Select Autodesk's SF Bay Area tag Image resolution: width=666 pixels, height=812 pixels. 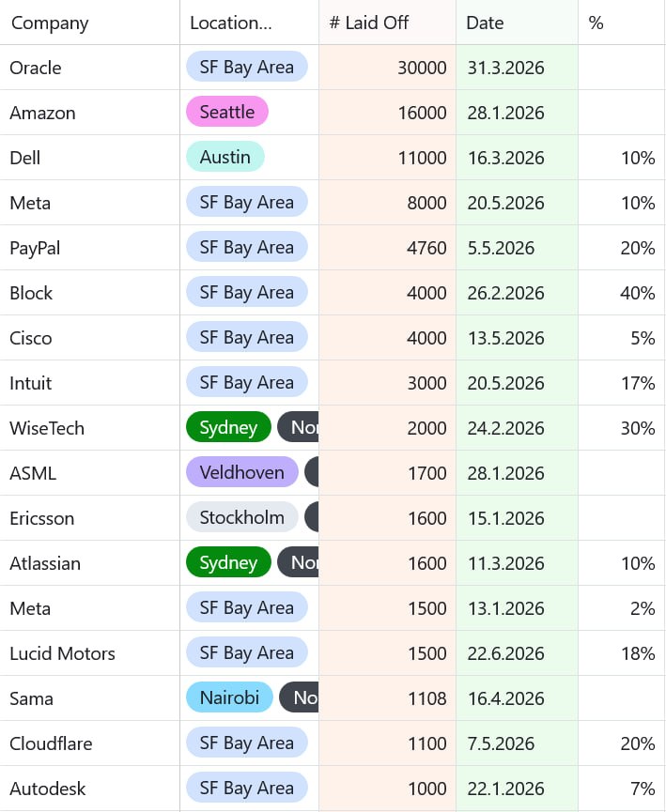247,788
